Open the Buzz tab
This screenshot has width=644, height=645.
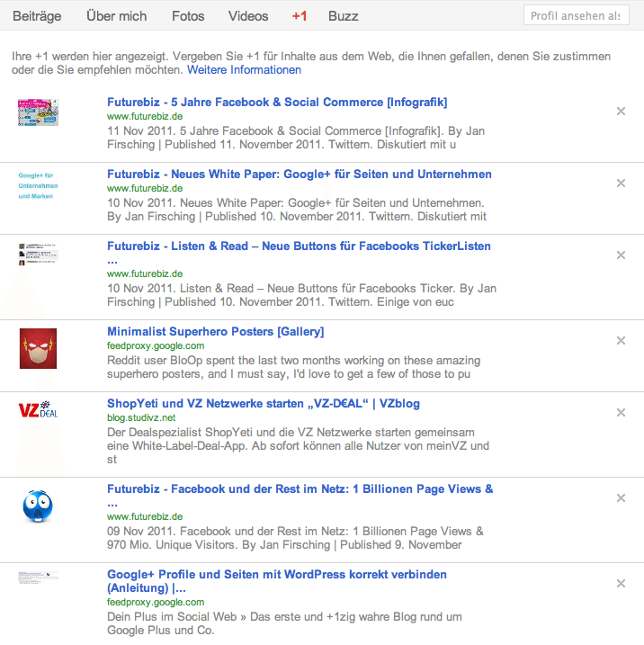click(343, 16)
